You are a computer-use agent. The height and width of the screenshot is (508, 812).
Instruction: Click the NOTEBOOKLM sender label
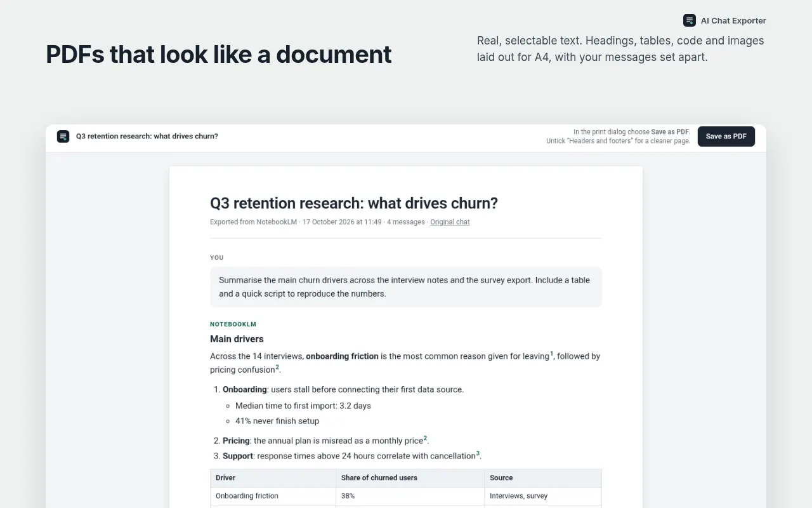click(233, 324)
